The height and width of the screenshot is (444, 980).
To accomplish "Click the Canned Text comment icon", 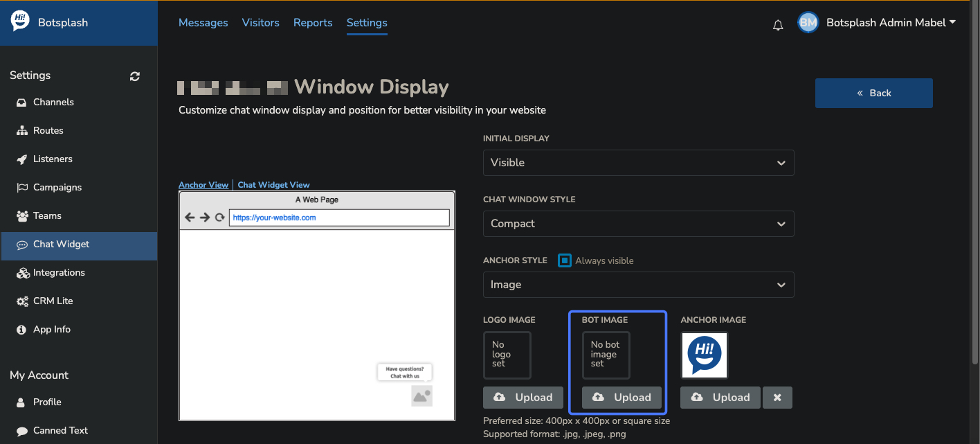I will tap(21, 431).
